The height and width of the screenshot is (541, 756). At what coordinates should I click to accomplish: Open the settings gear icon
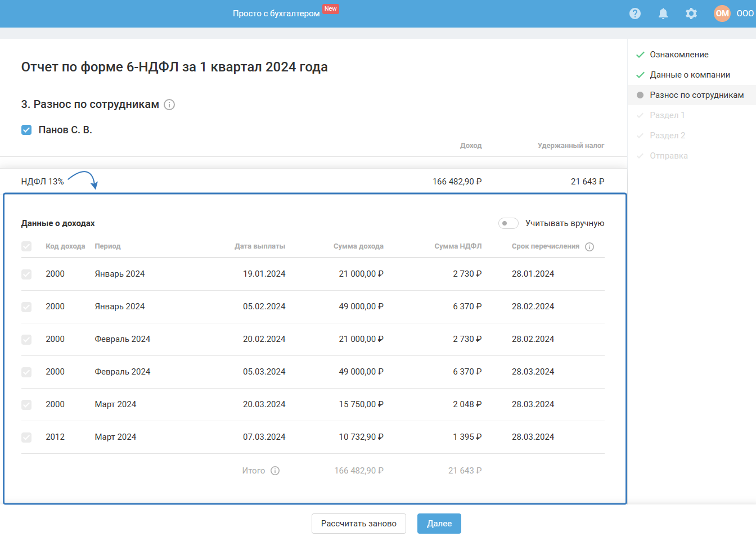pyautogui.click(x=691, y=13)
